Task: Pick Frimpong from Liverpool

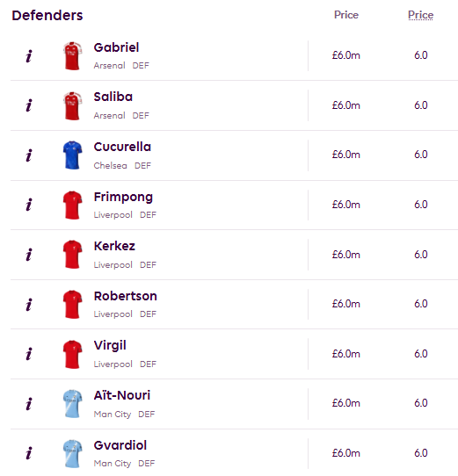Action: click(x=123, y=197)
